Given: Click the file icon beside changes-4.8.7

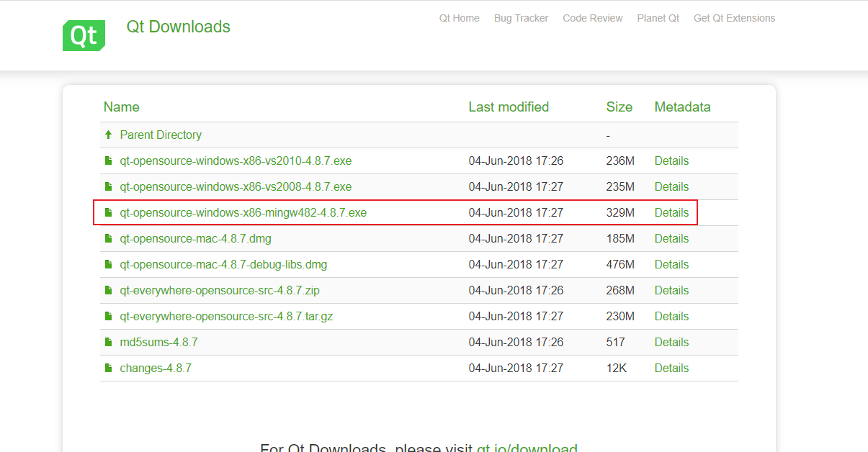Looking at the screenshot, I should (108, 368).
